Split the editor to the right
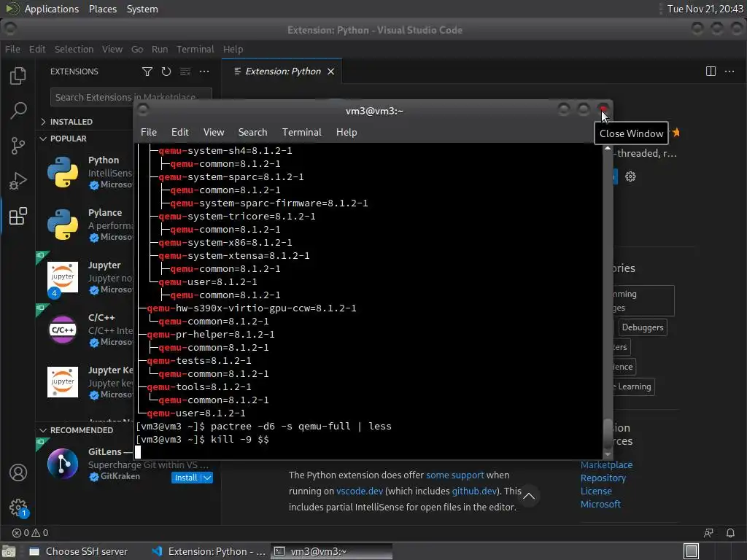Image resolution: width=747 pixels, height=560 pixels. point(711,71)
